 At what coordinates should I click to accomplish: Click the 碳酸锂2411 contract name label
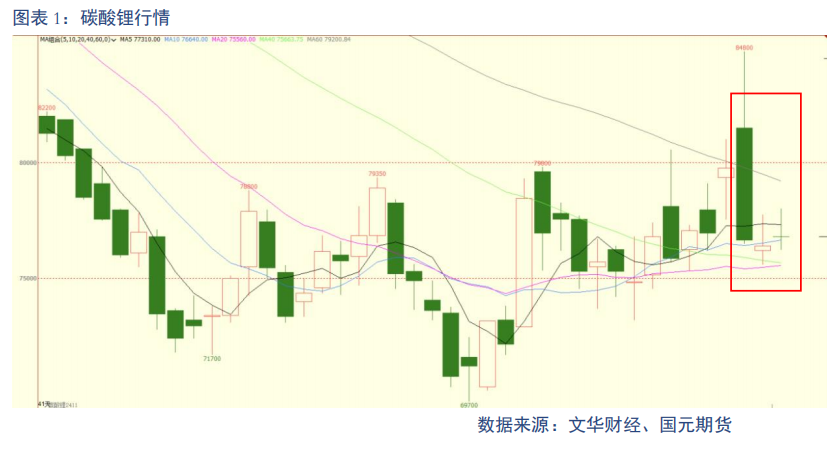(x=64, y=405)
